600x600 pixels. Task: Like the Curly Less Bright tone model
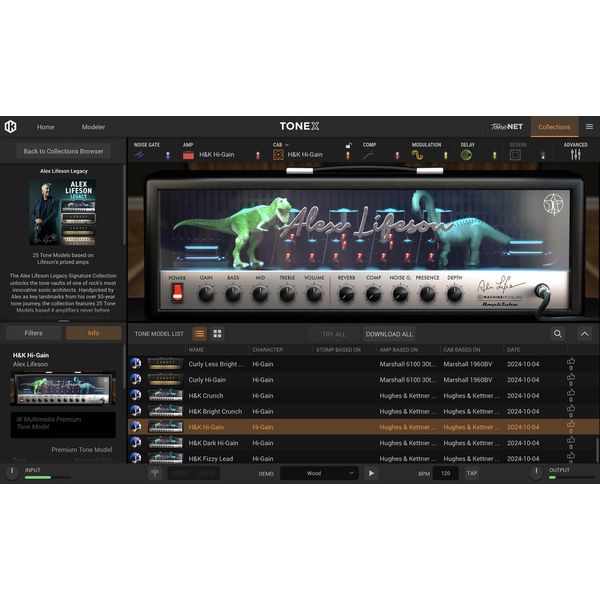click(571, 361)
